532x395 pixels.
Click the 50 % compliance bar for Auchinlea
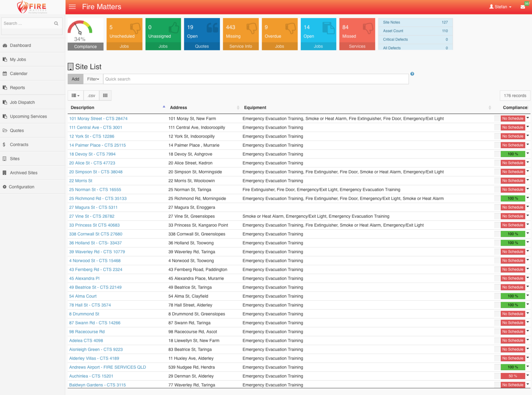click(x=512, y=376)
